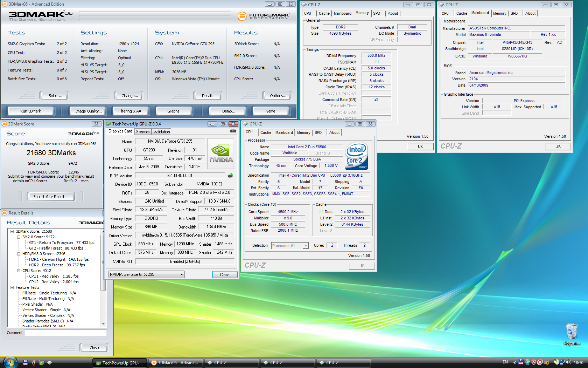The image size is (588, 368).
Task: Open Cache tab in the CPU-Z processor window
Action: pos(266,132)
